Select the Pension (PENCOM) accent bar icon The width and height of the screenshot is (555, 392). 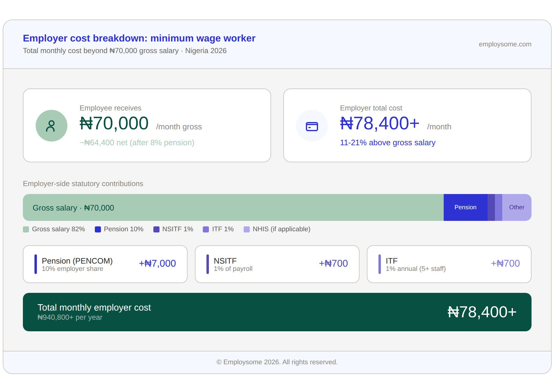[x=36, y=264]
